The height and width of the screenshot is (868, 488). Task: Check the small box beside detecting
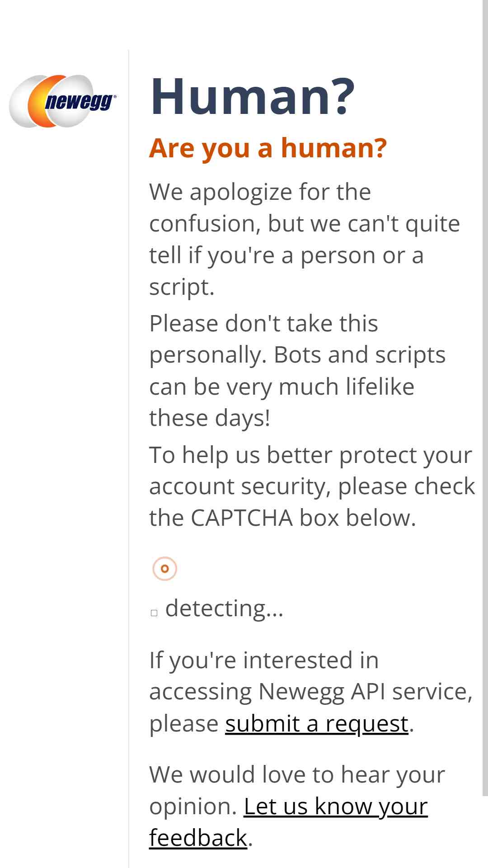[154, 613]
